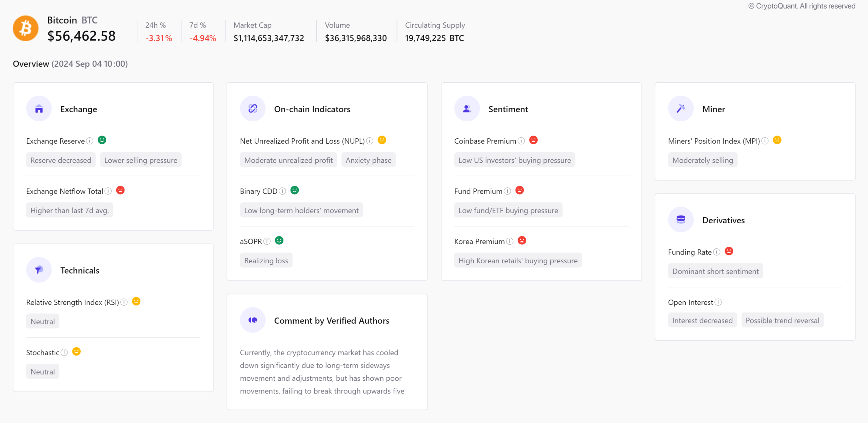Open info tooltip for Exchange Reserve
The height and width of the screenshot is (423, 868).
point(90,141)
